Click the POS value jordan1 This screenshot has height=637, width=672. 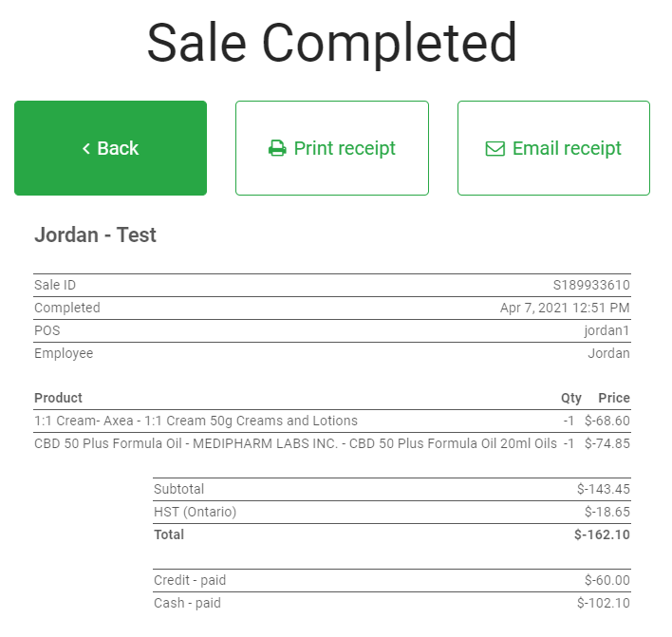tap(607, 330)
